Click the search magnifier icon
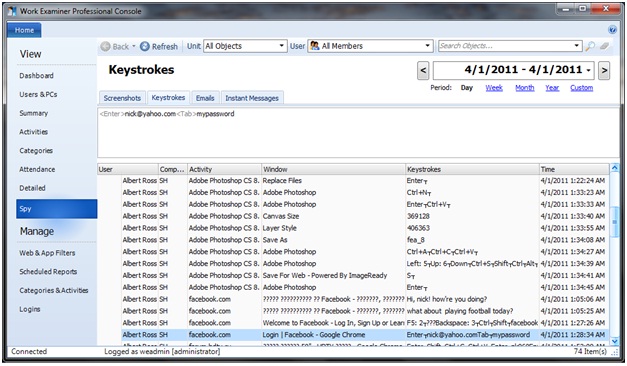 click(x=590, y=46)
